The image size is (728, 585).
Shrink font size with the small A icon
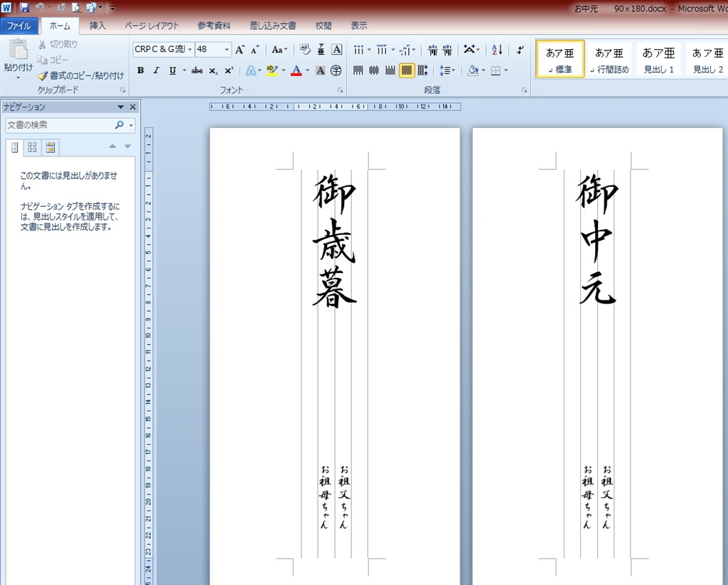[x=255, y=50]
